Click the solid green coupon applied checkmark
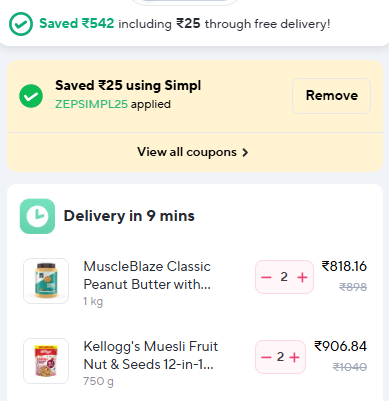The image size is (389, 401). [31, 96]
